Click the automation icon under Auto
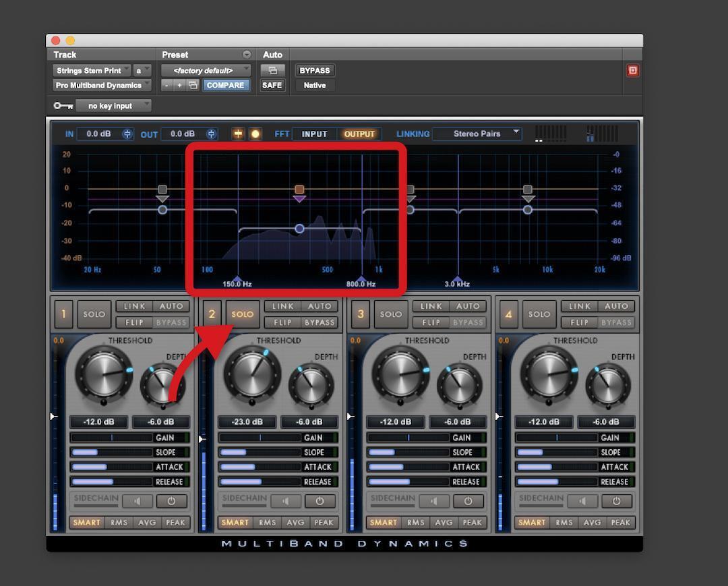 point(273,70)
